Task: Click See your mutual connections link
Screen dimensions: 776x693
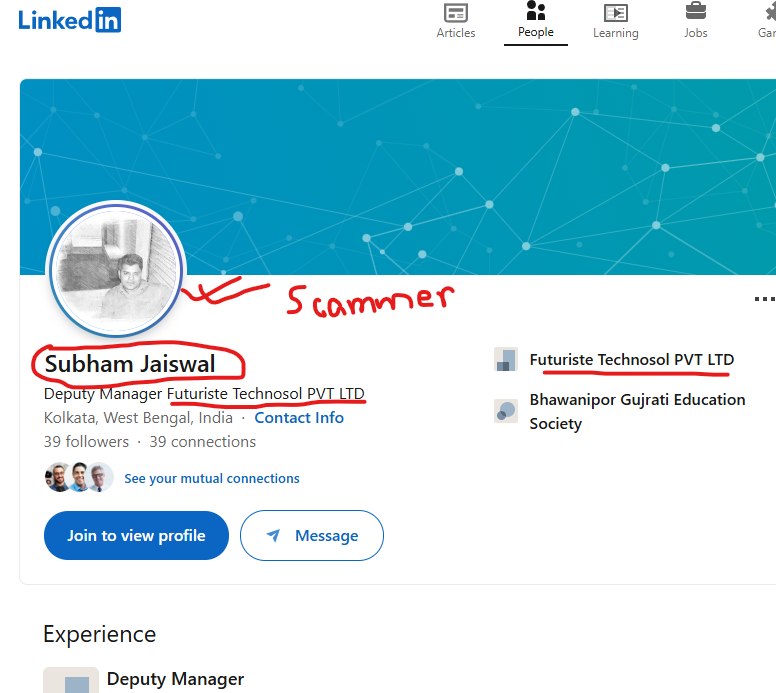Action: click(212, 479)
